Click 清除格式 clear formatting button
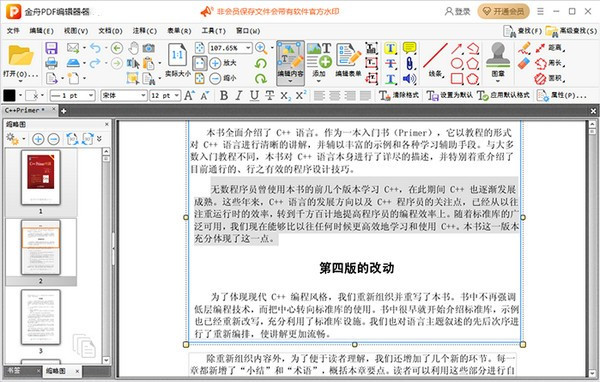Image resolution: width=600 pixels, height=382 pixels. click(399, 95)
